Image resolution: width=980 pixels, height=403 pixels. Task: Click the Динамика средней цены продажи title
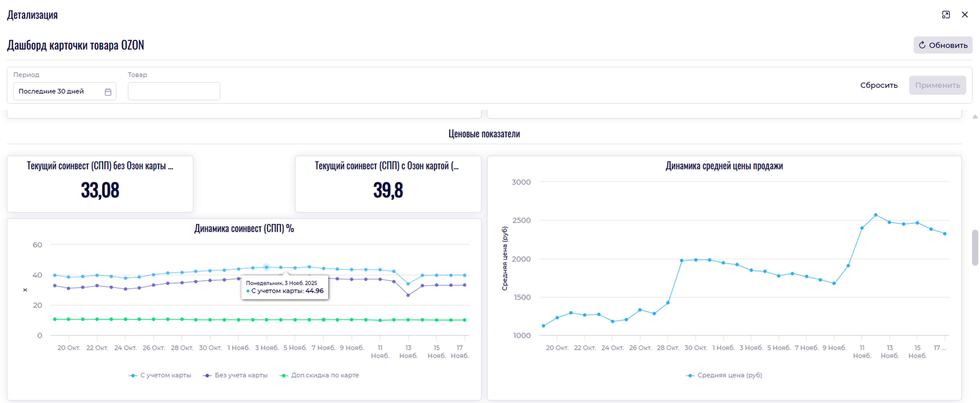coord(724,166)
